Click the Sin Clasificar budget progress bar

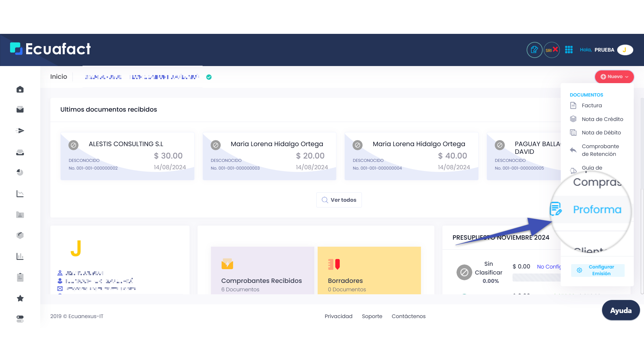(536, 278)
